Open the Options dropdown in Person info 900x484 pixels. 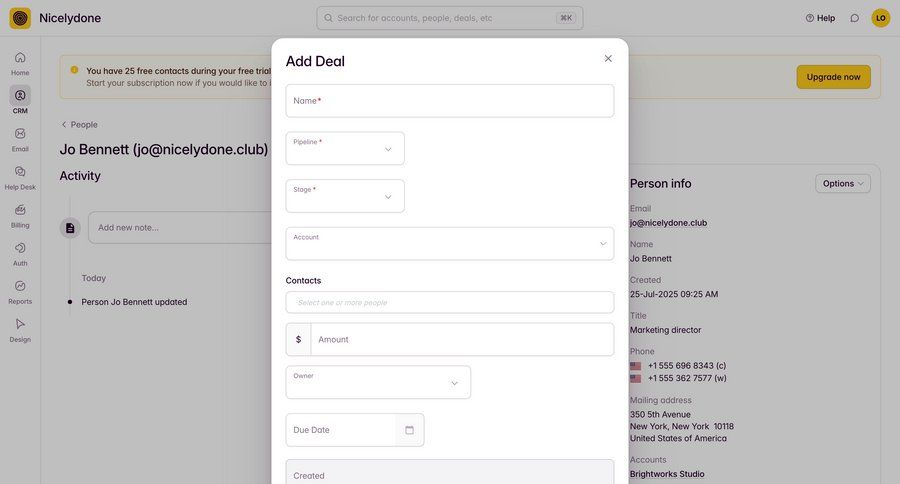click(x=843, y=184)
